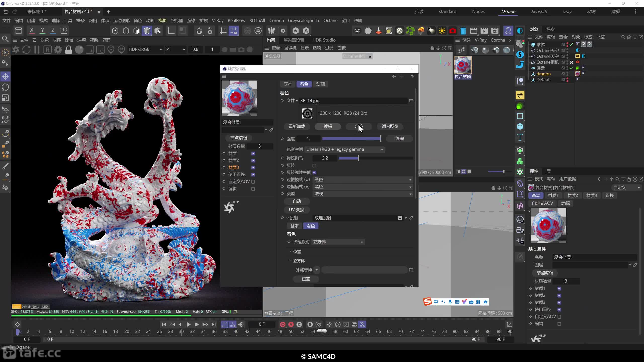Screen dimensions: 644x362
Task: Click the 纹理 button next to 强度
Action: click(399, 139)
